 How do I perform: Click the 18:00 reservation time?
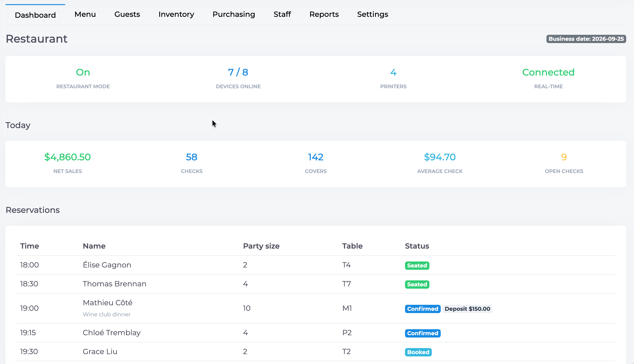click(29, 265)
